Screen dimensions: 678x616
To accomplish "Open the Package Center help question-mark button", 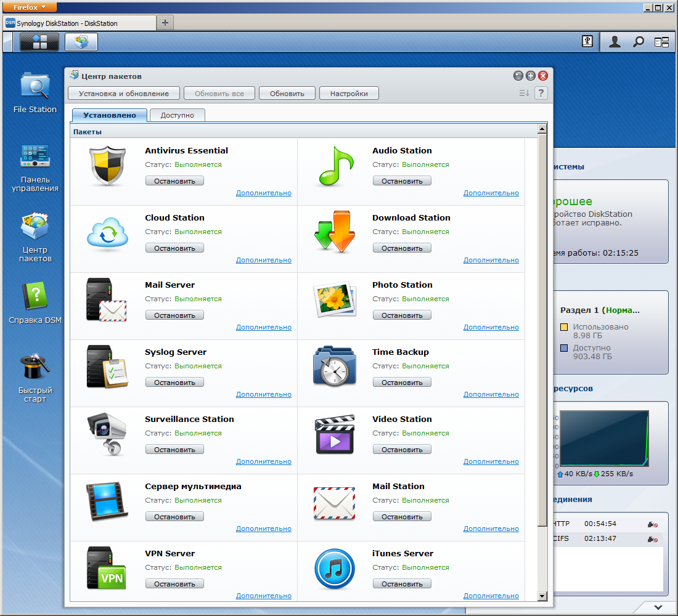I will coord(541,93).
